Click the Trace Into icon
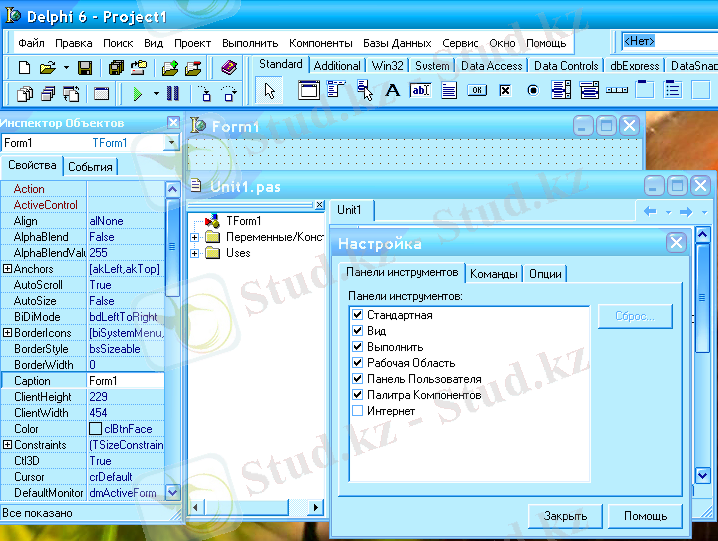The height and width of the screenshot is (541, 718). click(x=205, y=94)
